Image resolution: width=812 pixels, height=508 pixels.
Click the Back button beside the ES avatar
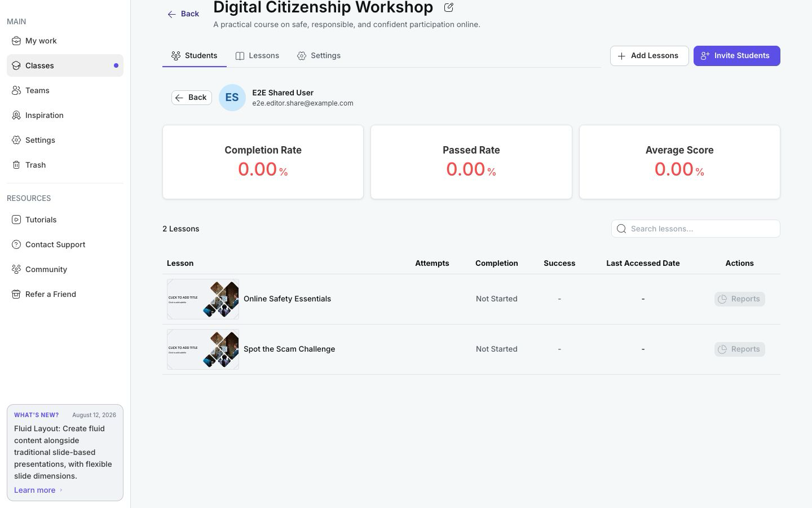192,98
